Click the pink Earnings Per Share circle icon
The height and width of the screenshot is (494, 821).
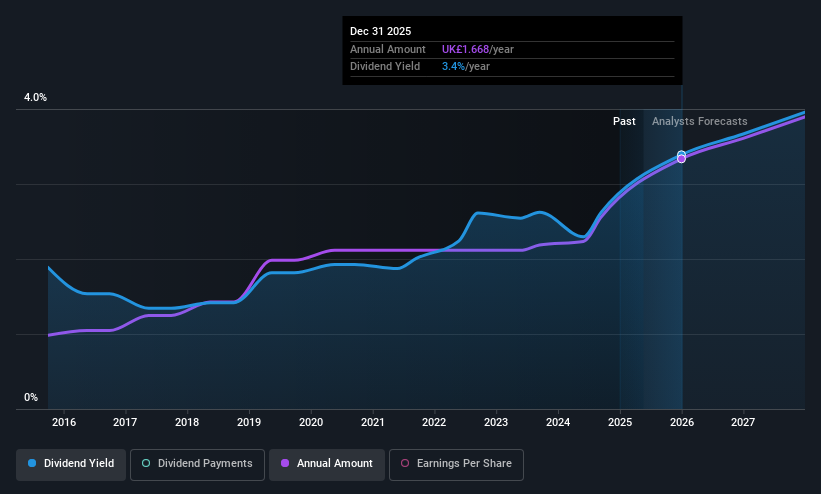click(405, 464)
